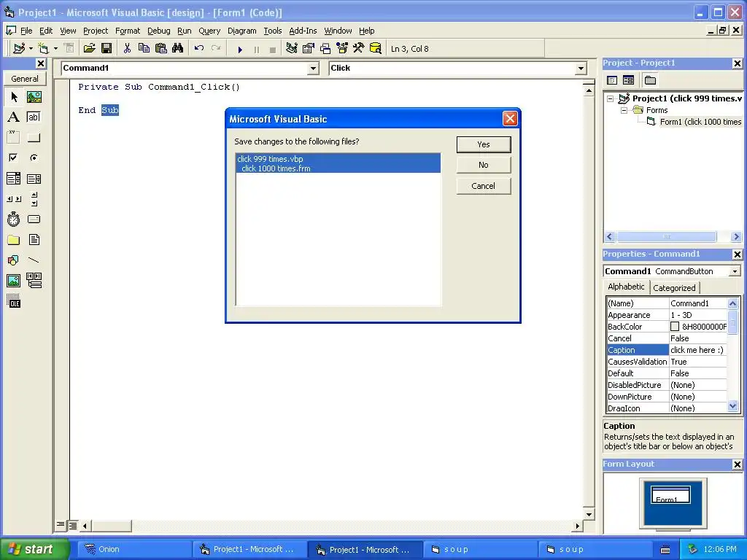Image resolution: width=747 pixels, height=560 pixels.
Task: Open the Command1 CommandButton properties object dropdown
Action: coord(735,271)
